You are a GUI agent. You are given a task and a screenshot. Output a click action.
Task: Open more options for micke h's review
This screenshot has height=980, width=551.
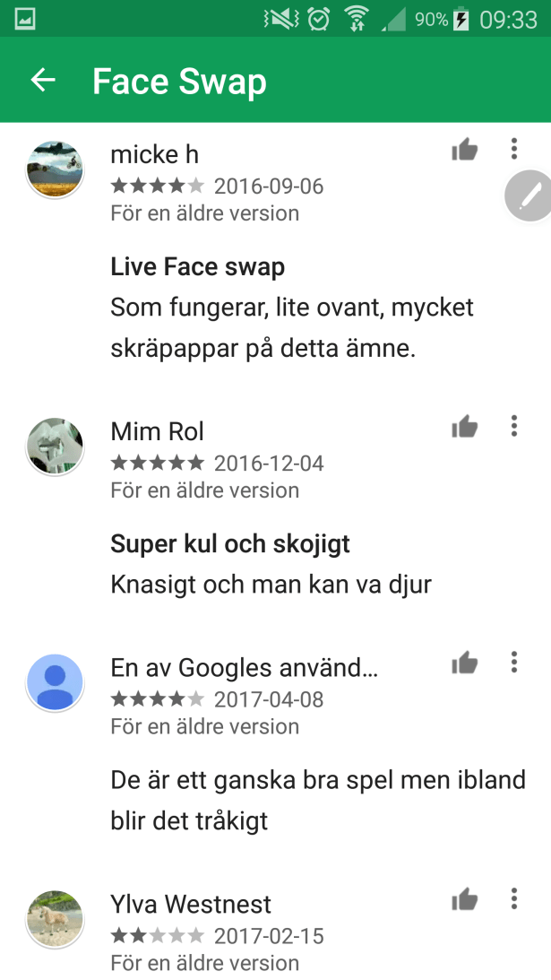(514, 149)
